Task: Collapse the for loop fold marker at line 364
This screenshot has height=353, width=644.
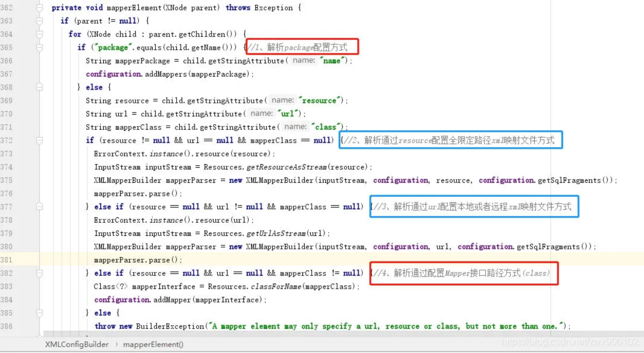Action: click(39, 34)
